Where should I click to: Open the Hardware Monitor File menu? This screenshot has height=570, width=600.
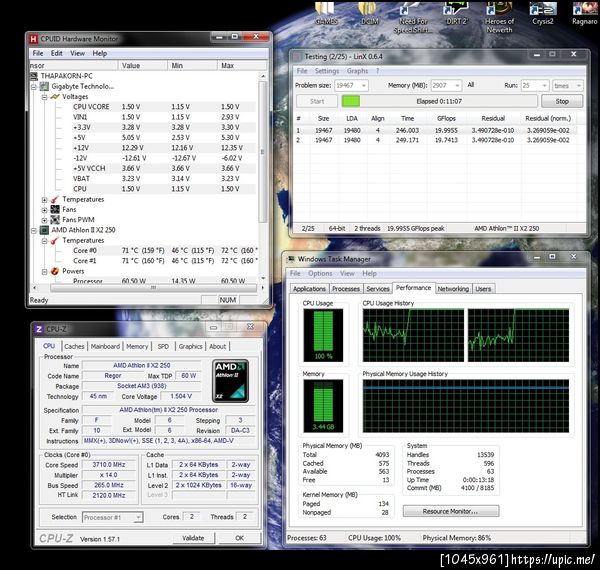click(38, 53)
